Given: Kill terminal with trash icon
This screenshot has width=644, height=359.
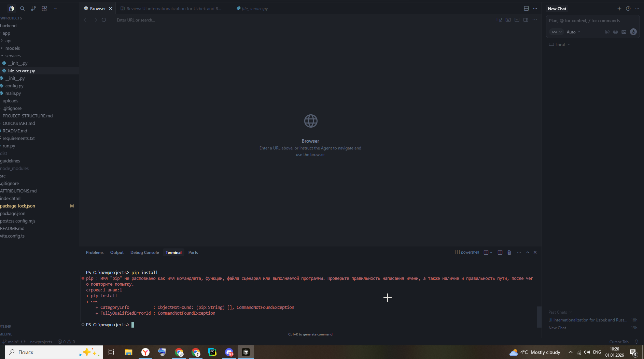Looking at the screenshot, I should [509, 252].
